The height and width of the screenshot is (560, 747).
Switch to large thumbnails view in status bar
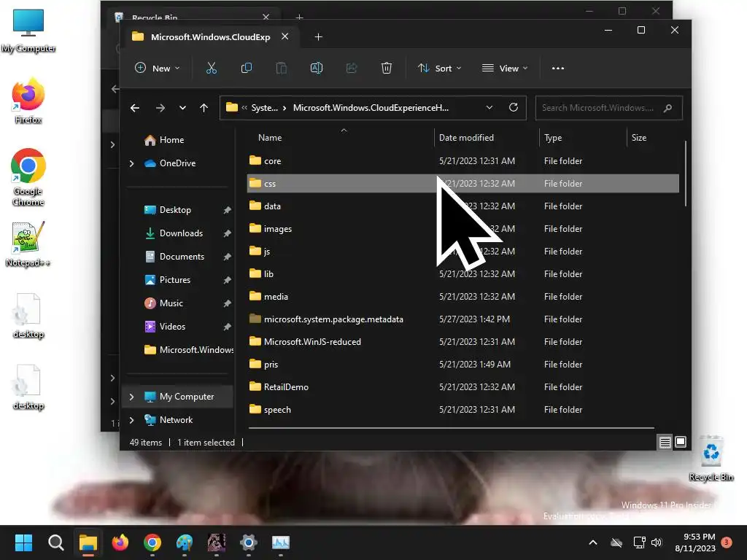681,442
